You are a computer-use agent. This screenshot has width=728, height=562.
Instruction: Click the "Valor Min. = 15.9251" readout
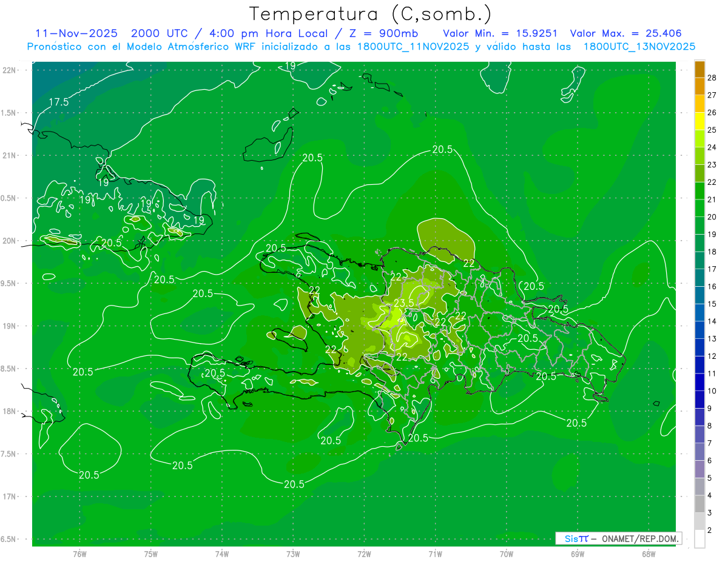coord(500,33)
